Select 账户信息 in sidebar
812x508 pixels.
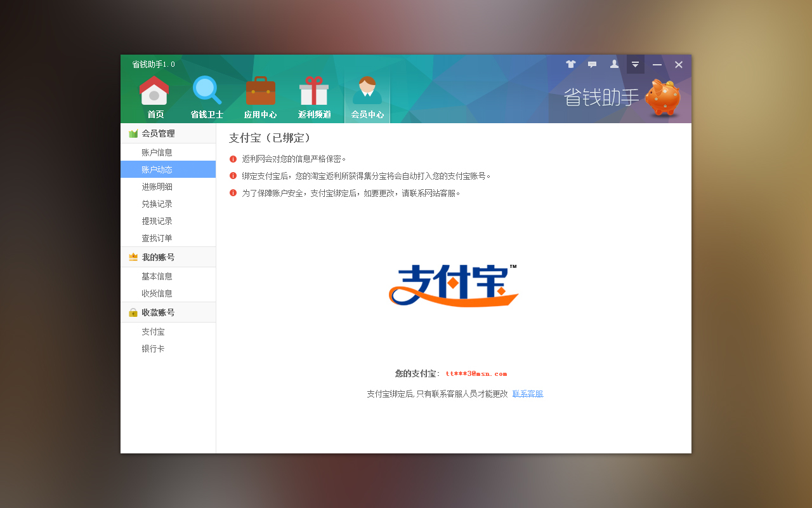(x=168, y=152)
